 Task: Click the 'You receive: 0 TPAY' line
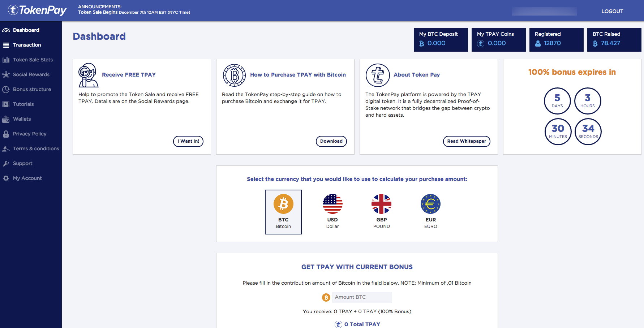(357, 311)
